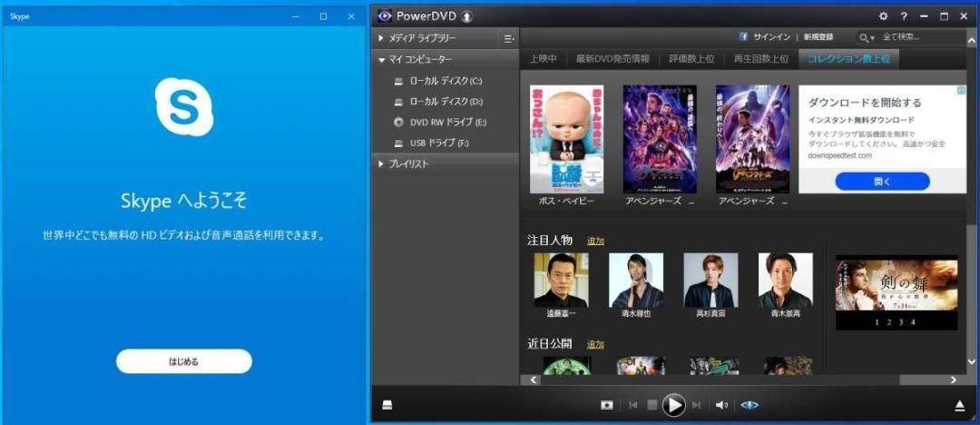Screen dimensions: 980x425
Task: Click the ダウンロードを開始する ad heading
Action: coord(865,103)
